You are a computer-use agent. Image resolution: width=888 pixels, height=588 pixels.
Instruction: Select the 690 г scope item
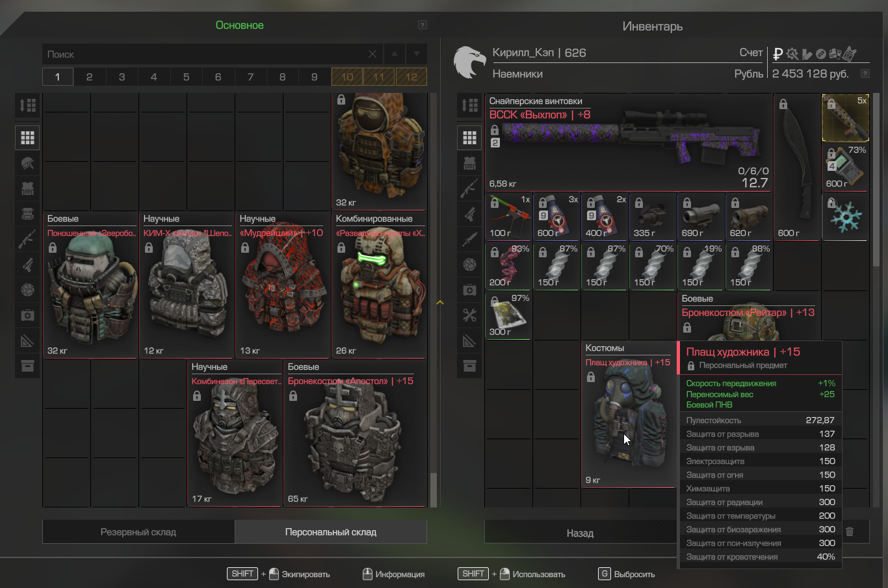tap(701, 217)
